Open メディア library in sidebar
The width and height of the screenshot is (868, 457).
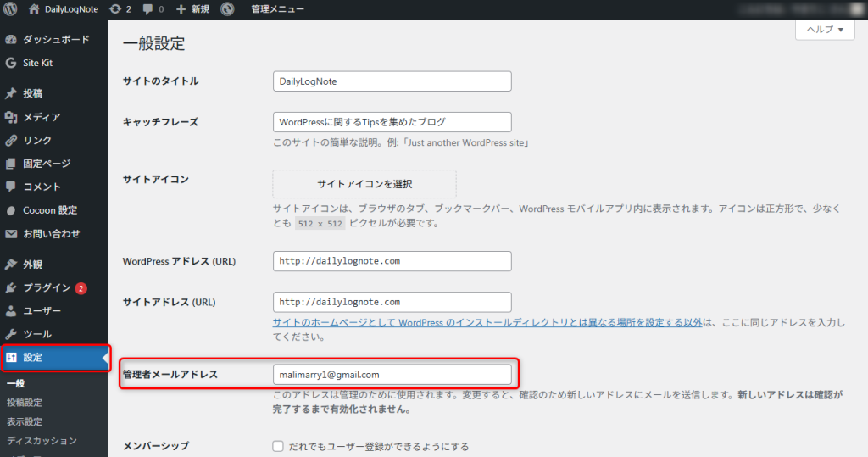tap(42, 117)
